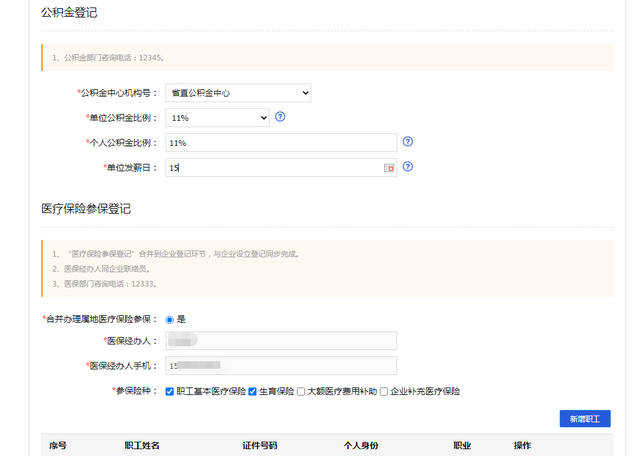Open help icon beside 单位发薪日
Image resolution: width=640 pixels, height=456 pixels.
[x=408, y=167]
